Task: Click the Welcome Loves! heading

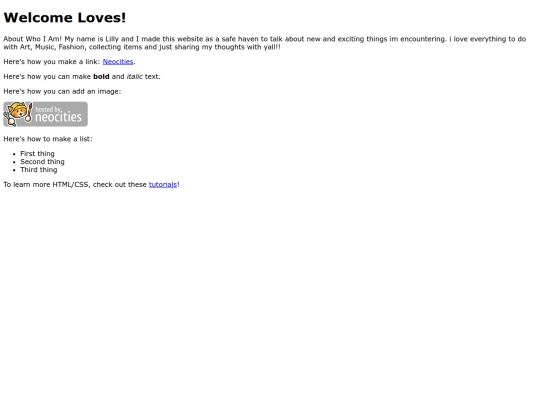Action: tap(65, 18)
